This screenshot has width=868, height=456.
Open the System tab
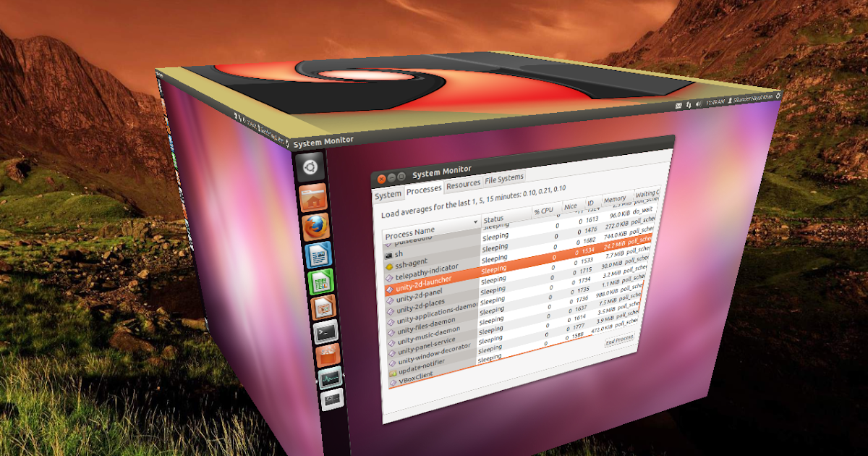[388, 195]
